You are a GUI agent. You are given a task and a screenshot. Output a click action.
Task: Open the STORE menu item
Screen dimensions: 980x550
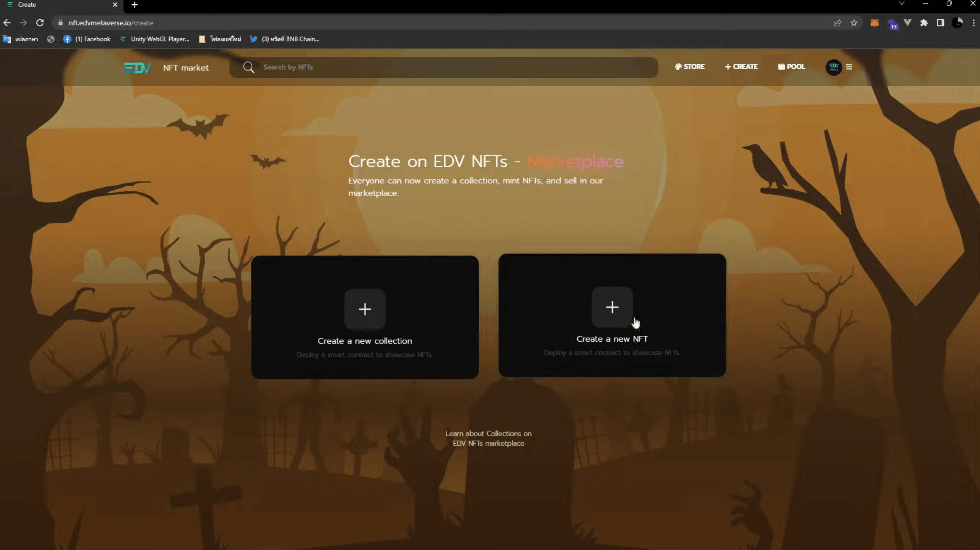[x=690, y=67]
